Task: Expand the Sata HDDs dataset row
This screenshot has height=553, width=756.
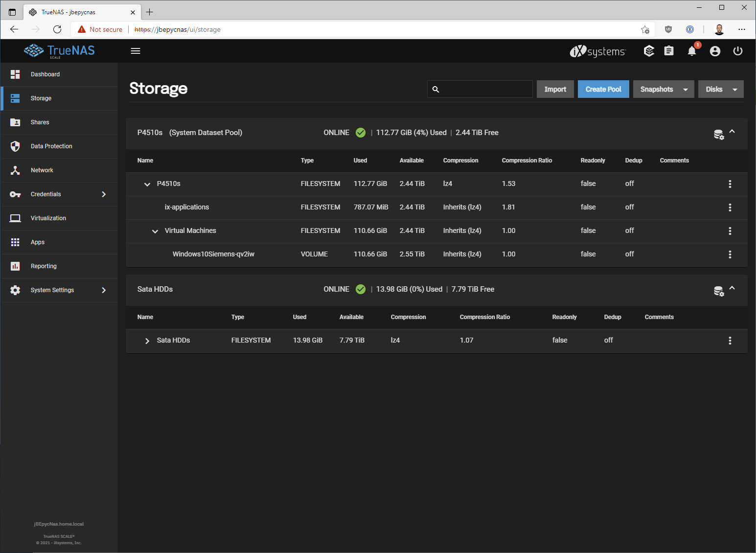Action: [x=147, y=341]
